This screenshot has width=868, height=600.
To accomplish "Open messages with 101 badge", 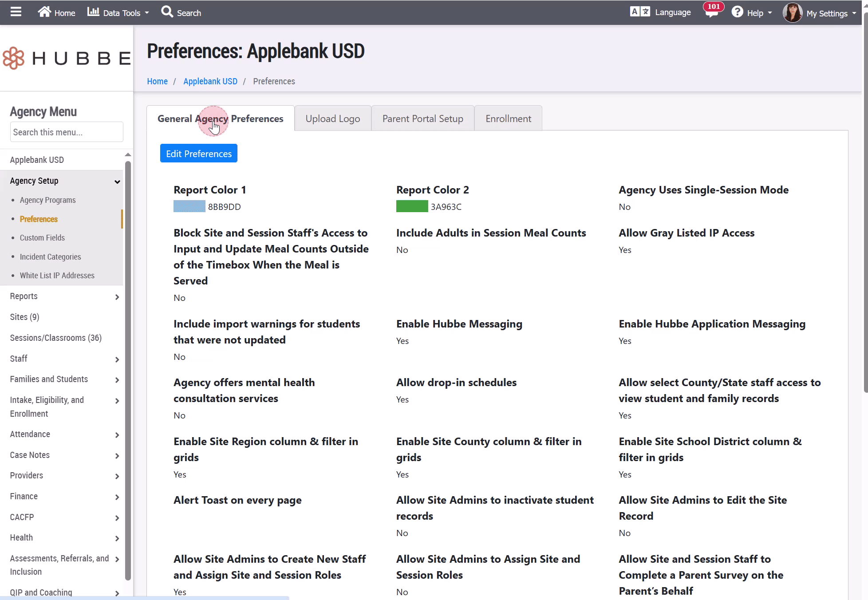I will [711, 12].
